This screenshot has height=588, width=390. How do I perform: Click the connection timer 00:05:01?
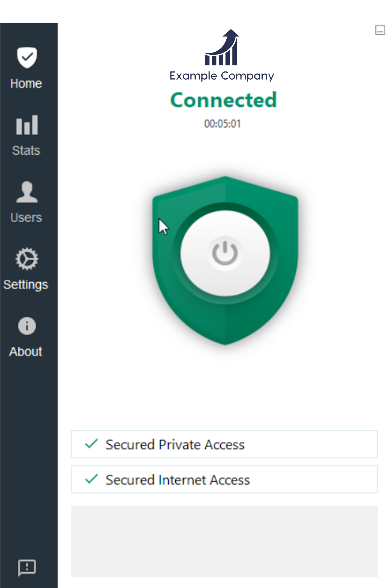point(222,124)
